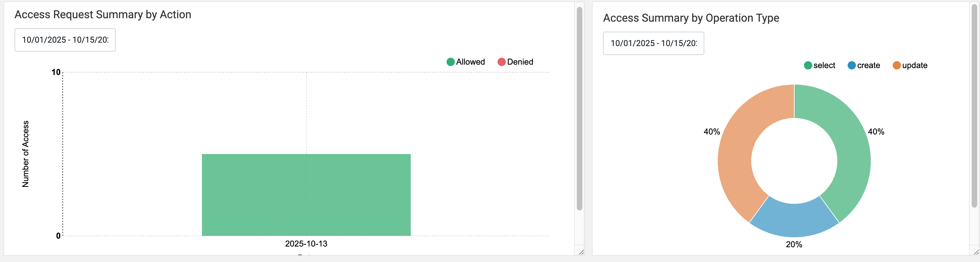Image resolution: width=980 pixels, height=262 pixels.
Task: Click the resize handle of the Operation Type panel
Action: [x=976, y=252]
